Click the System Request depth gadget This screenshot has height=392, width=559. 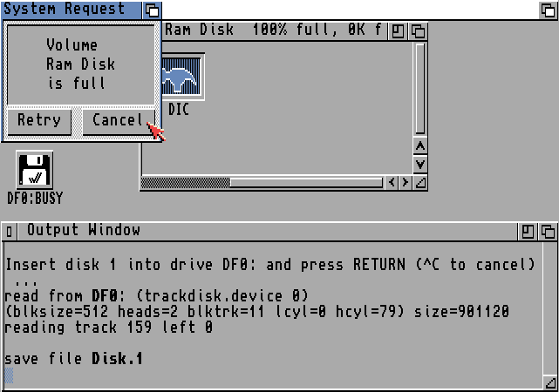pos(152,10)
